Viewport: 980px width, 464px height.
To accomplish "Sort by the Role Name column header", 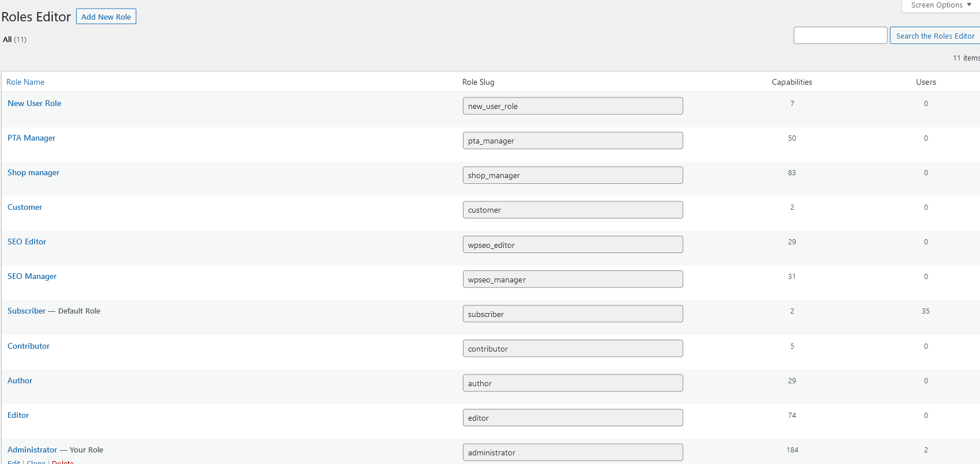I will pos(25,82).
